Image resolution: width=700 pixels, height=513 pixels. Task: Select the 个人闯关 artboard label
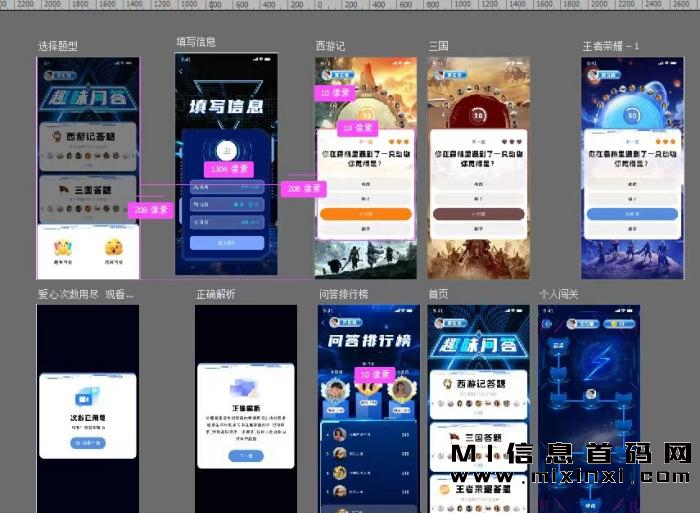coord(558,294)
